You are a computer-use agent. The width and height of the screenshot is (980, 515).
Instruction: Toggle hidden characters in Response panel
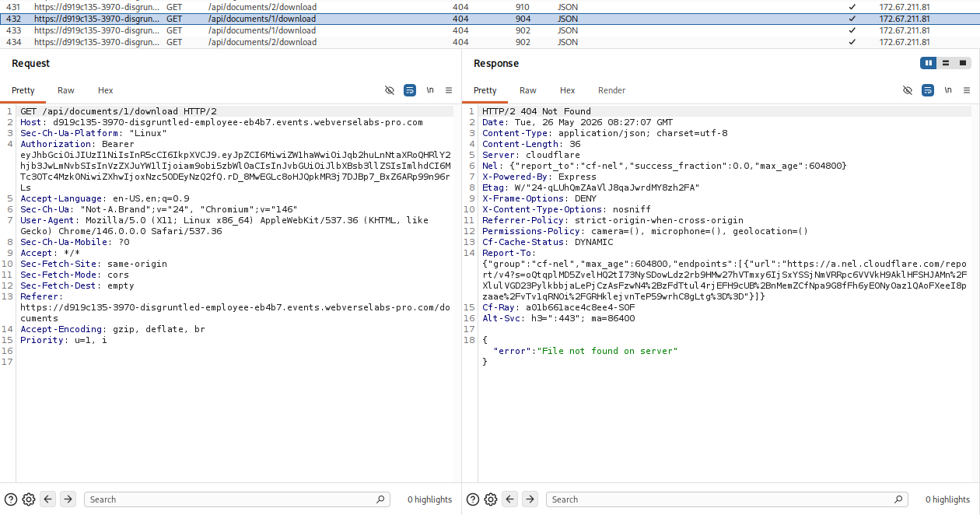908,90
